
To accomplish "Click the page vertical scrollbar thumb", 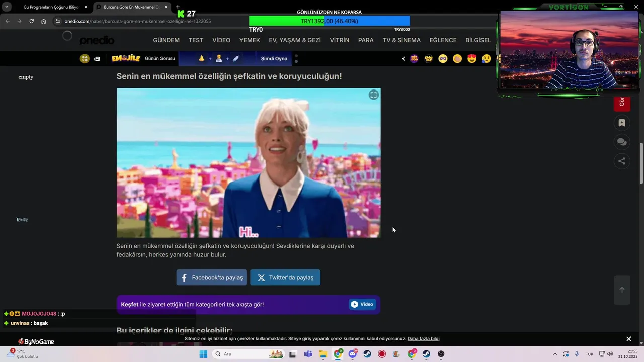I will point(641,163).
